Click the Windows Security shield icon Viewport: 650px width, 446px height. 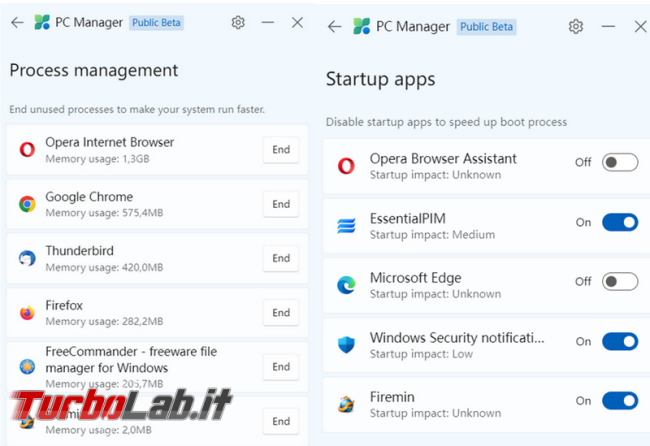click(346, 344)
